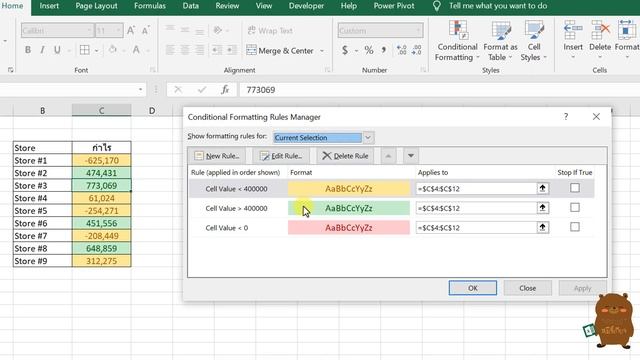
Task: Switch to the Data ribbon tab
Action: (x=191, y=6)
